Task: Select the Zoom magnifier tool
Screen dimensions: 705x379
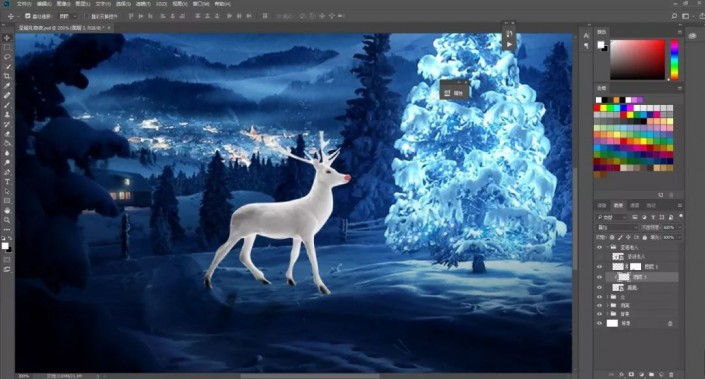Action: coord(7,220)
